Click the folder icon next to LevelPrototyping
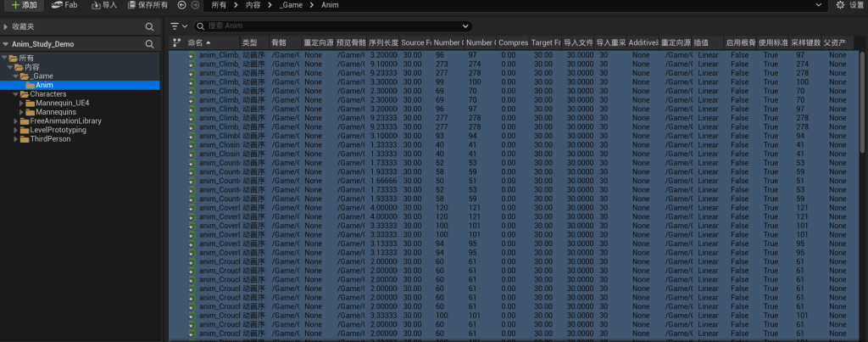 point(25,130)
